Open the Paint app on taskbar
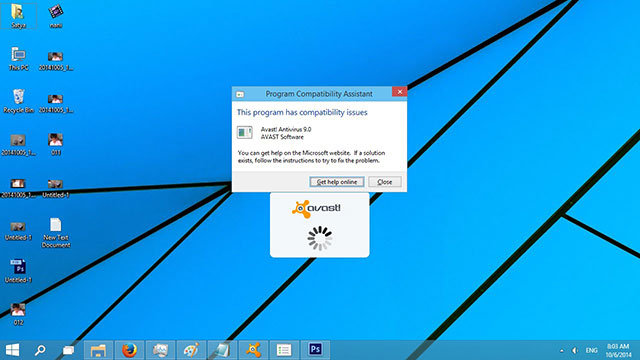This screenshot has width=640, height=360. coord(191,350)
